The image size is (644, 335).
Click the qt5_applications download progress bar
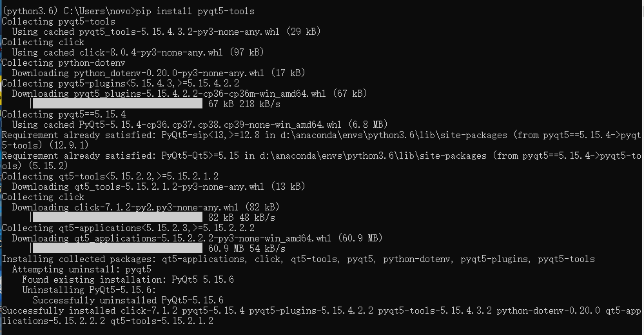[117, 249]
